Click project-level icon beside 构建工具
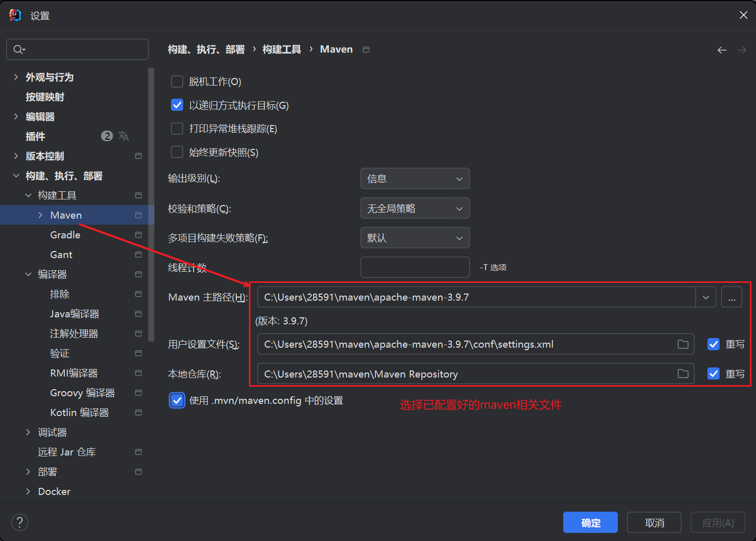 (138, 195)
